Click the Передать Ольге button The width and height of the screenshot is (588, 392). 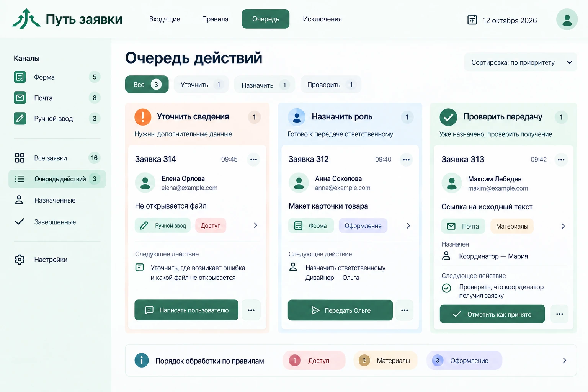[340, 310]
